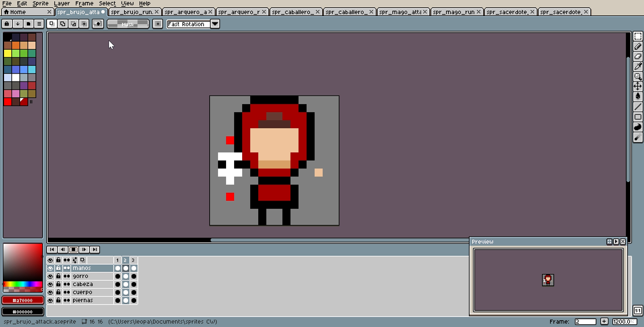Select the Pencil tool
Viewport: 644px width, 327px height.
point(638,47)
